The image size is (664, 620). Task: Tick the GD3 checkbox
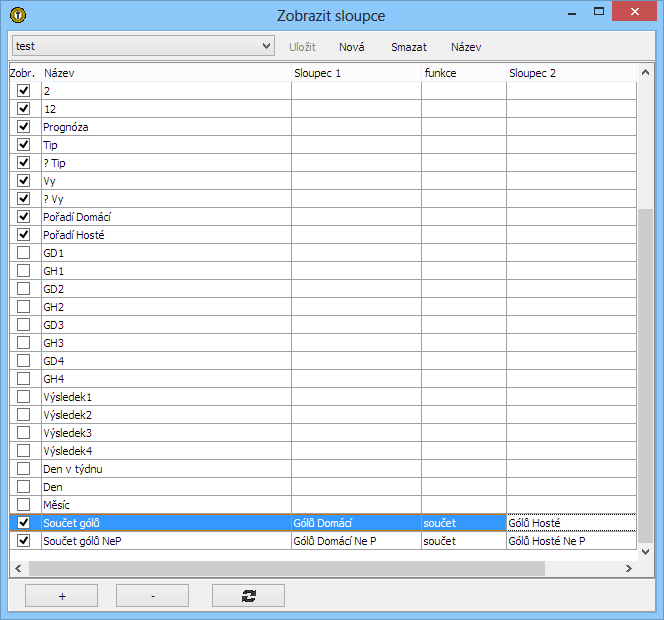(23, 324)
